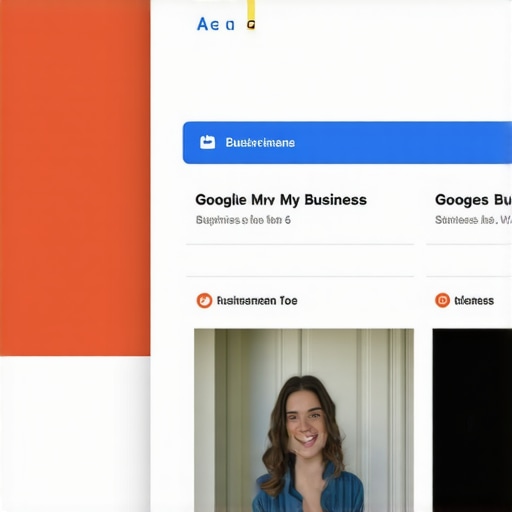Image resolution: width=512 pixels, height=512 pixels.
Task: Click the "Aushaenean Toe" label
Action: (x=257, y=301)
